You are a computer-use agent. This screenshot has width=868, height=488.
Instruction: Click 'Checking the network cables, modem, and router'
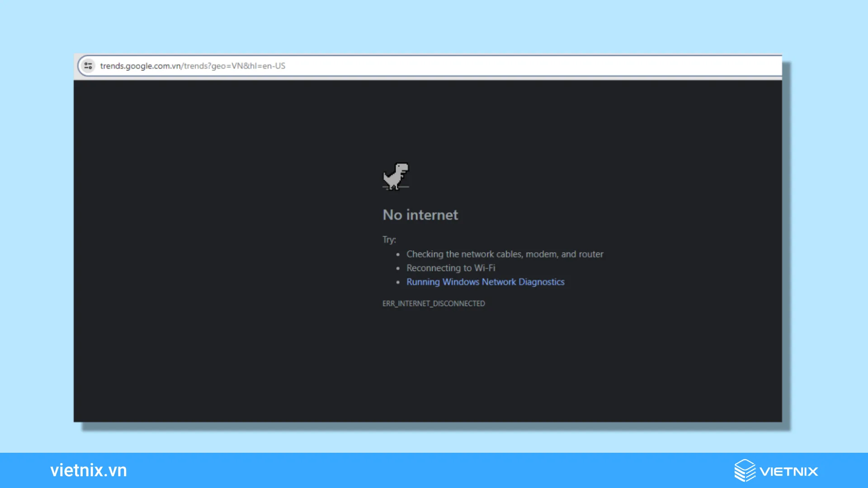click(505, 254)
